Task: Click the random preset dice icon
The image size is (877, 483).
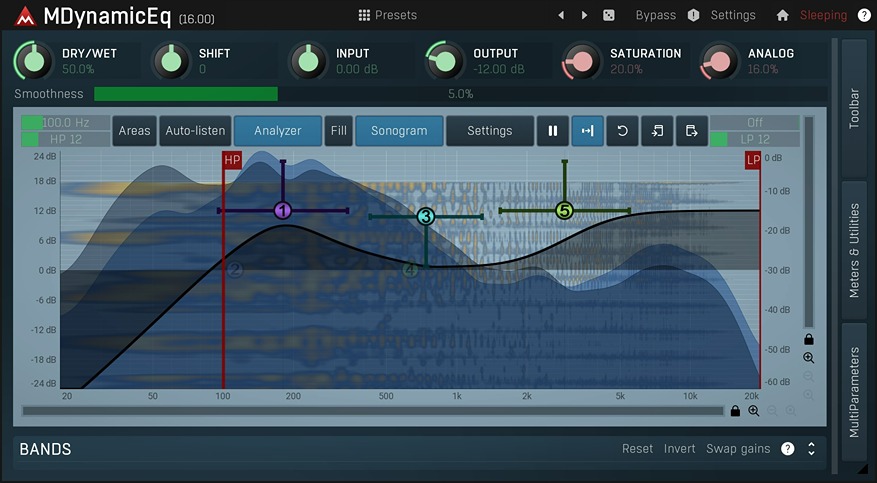Action: click(x=609, y=15)
